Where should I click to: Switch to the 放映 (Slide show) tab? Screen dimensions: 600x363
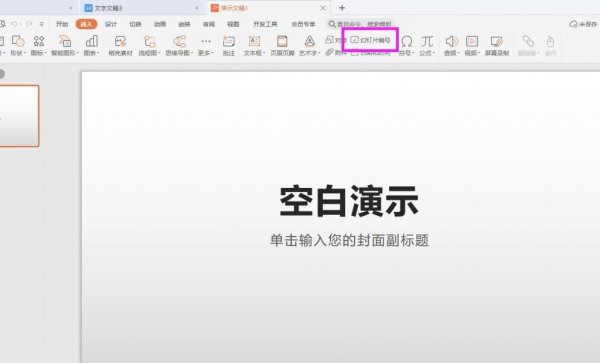(184, 24)
